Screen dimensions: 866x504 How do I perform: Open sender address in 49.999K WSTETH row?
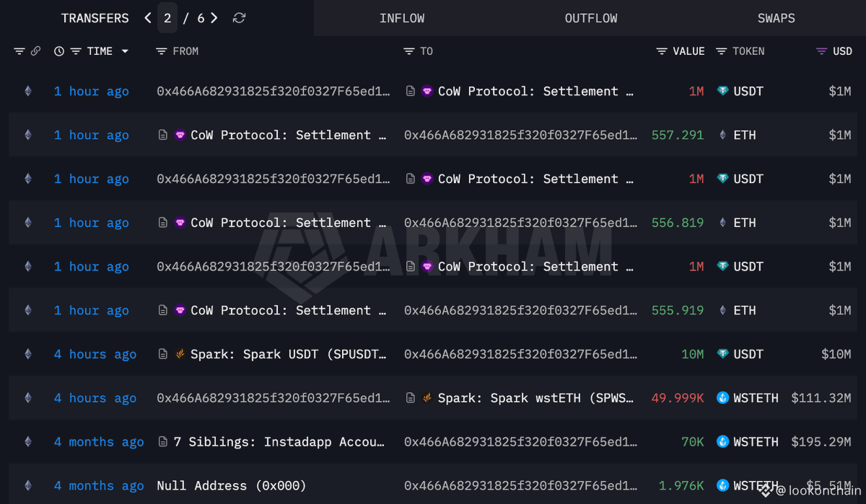(x=274, y=398)
